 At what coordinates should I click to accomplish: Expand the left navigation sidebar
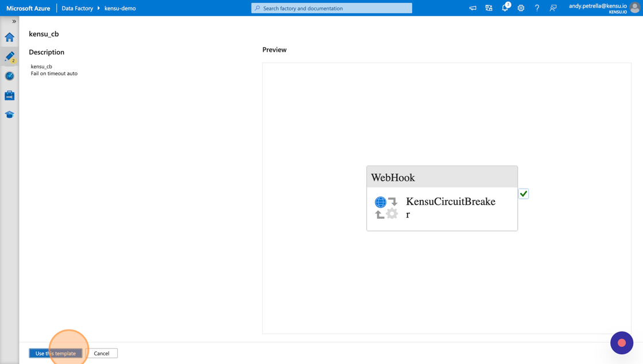coord(14,21)
